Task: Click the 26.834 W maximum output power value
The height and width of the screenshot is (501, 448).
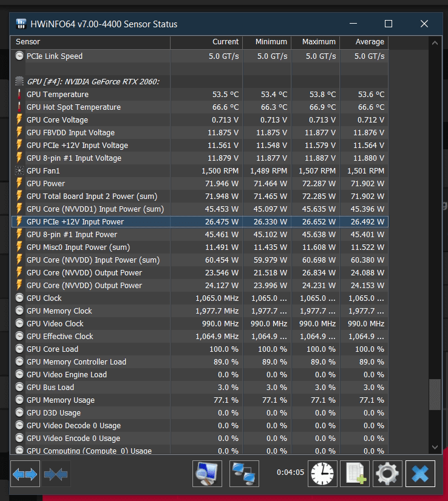Action: click(319, 273)
